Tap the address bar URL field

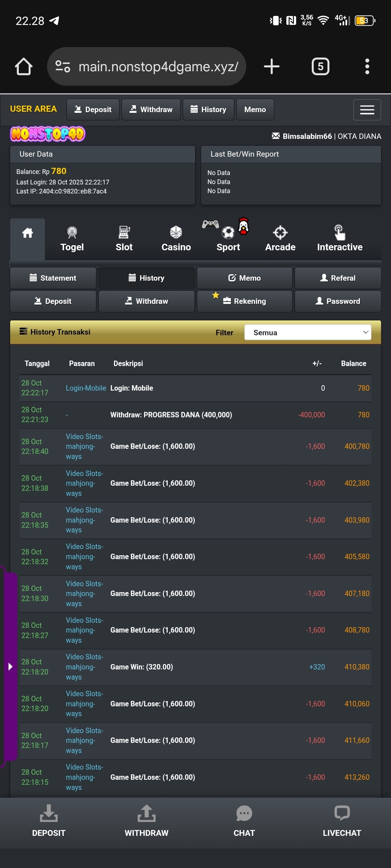click(x=158, y=67)
